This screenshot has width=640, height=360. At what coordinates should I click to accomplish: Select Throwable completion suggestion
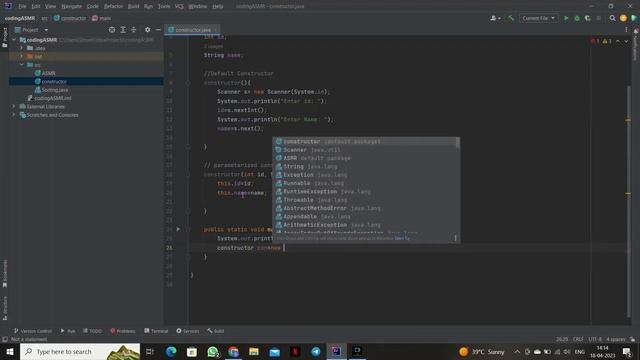pos(365,200)
